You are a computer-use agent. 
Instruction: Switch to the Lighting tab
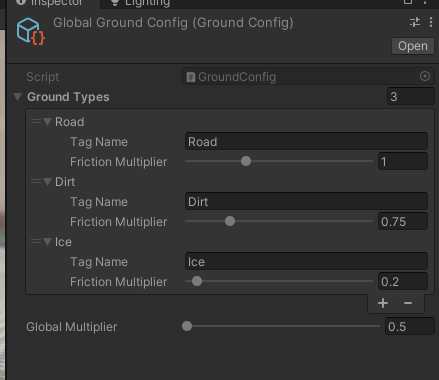pyautogui.click(x=141, y=3)
